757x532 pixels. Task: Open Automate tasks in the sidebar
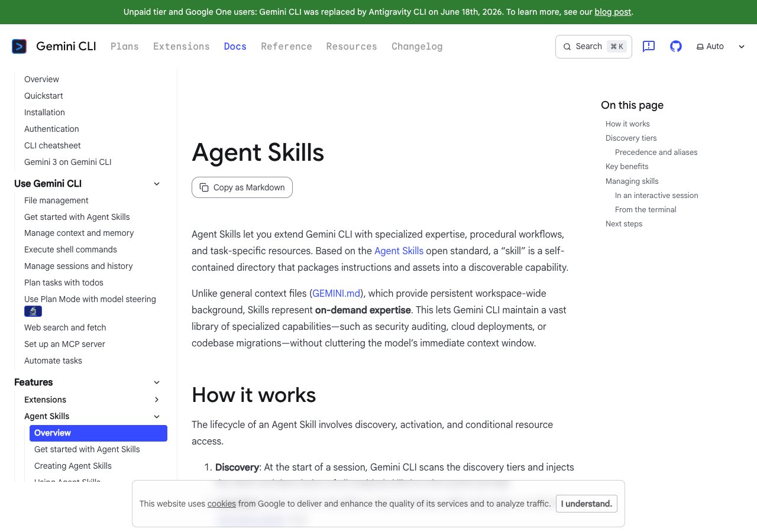(53, 361)
